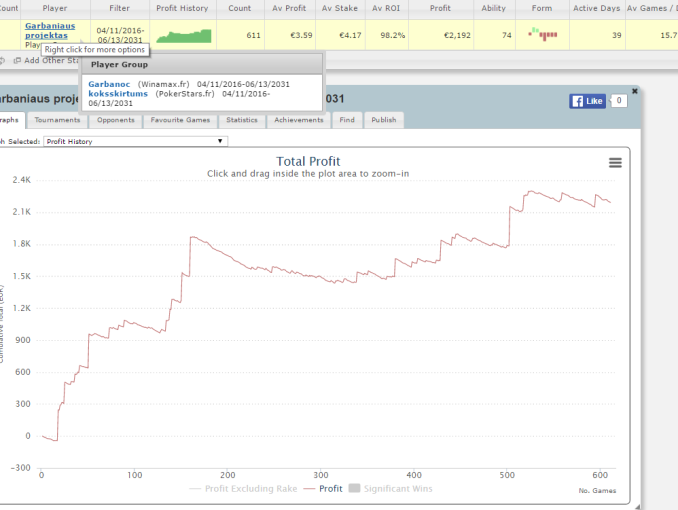Viewport: 678px width, 510px height.
Task: Open the Favourite Games tab
Action: [180, 120]
